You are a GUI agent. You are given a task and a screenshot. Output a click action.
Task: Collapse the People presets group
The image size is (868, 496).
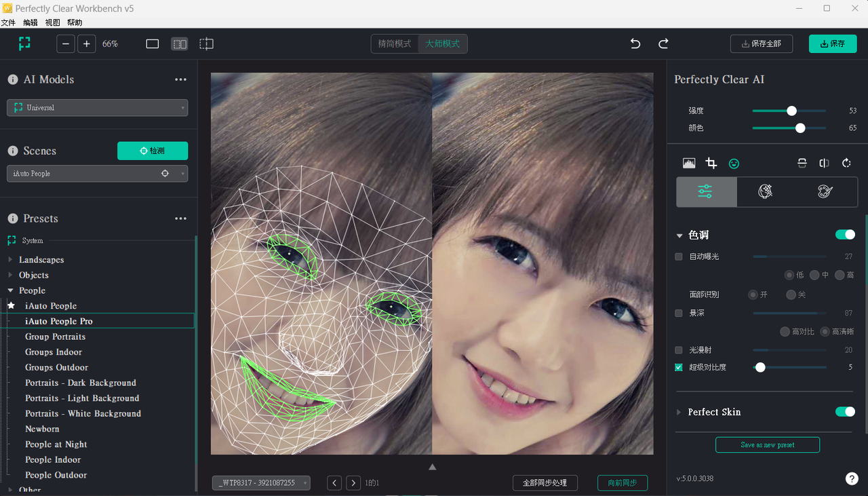(x=10, y=290)
